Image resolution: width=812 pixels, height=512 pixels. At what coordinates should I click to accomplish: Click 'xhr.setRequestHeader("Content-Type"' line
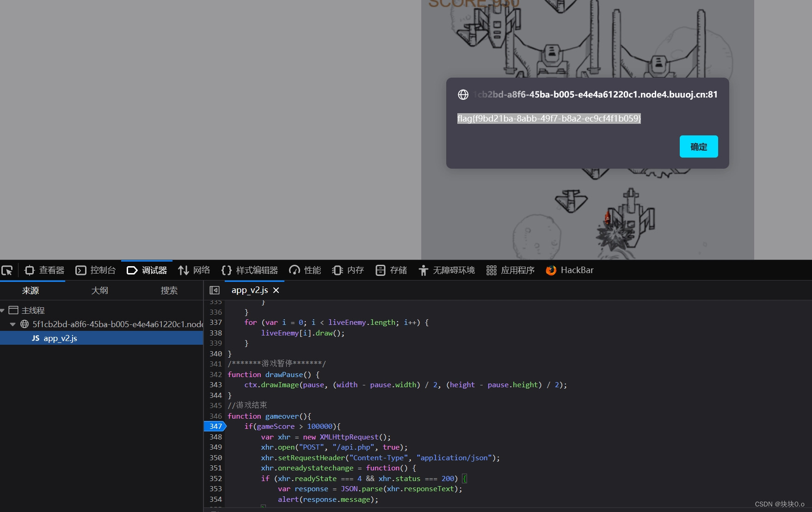[381, 457]
